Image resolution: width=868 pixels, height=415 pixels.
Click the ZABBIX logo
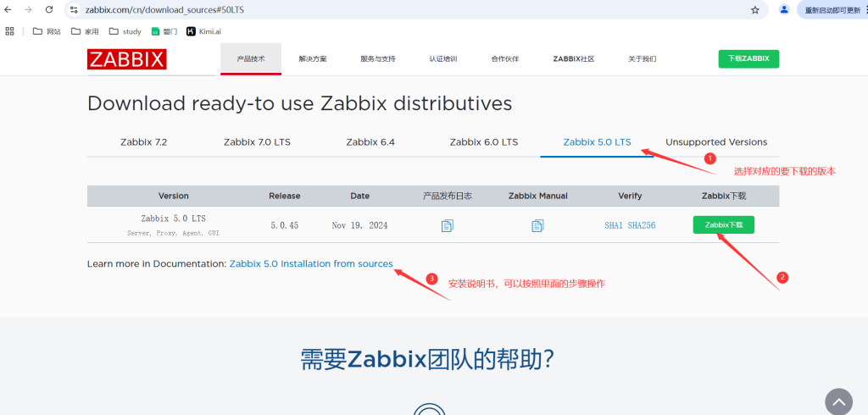tap(126, 59)
